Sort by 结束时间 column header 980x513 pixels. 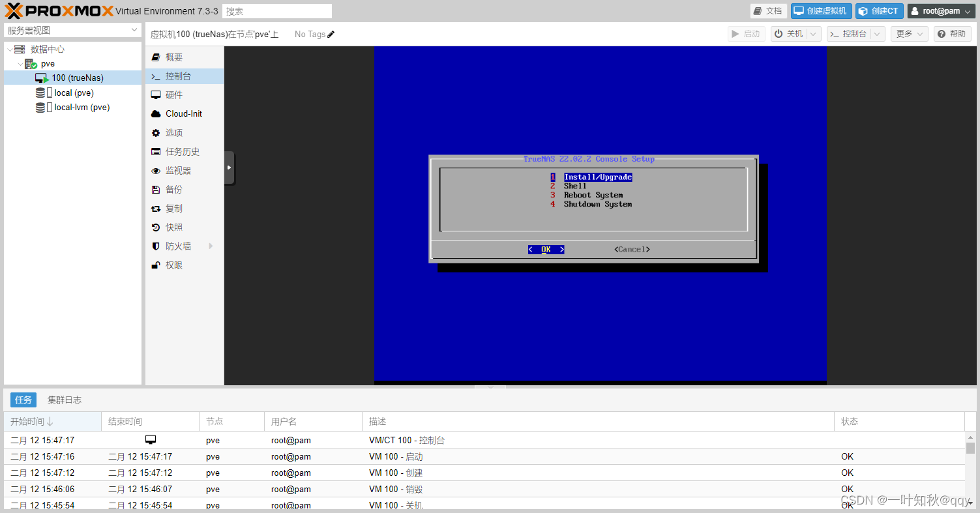coord(150,422)
